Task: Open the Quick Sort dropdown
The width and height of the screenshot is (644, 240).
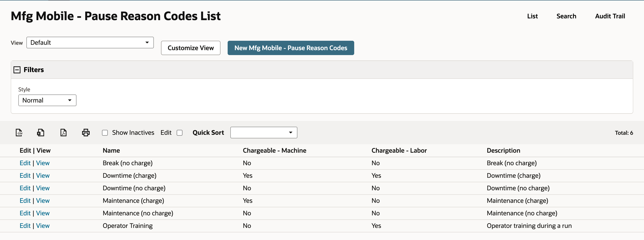Action: pyautogui.click(x=264, y=132)
